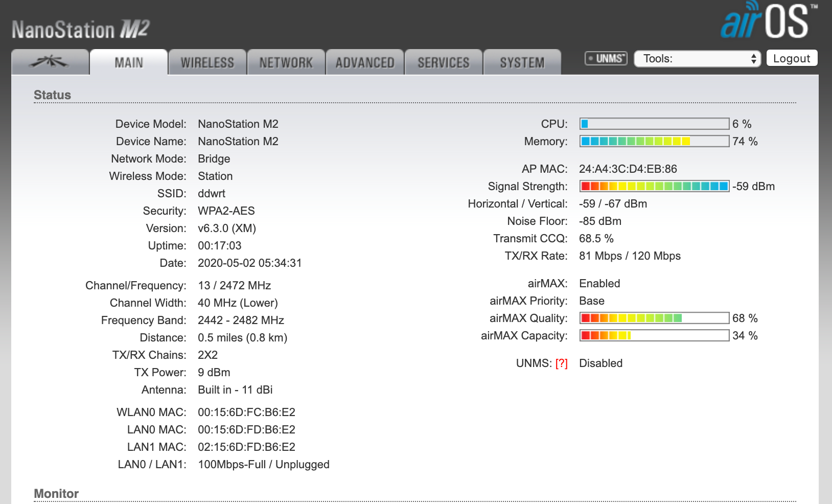Screen dimensions: 832x504
Task: Expand the Tools dropdown menu
Action: pyautogui.click(x=697, y=59)
